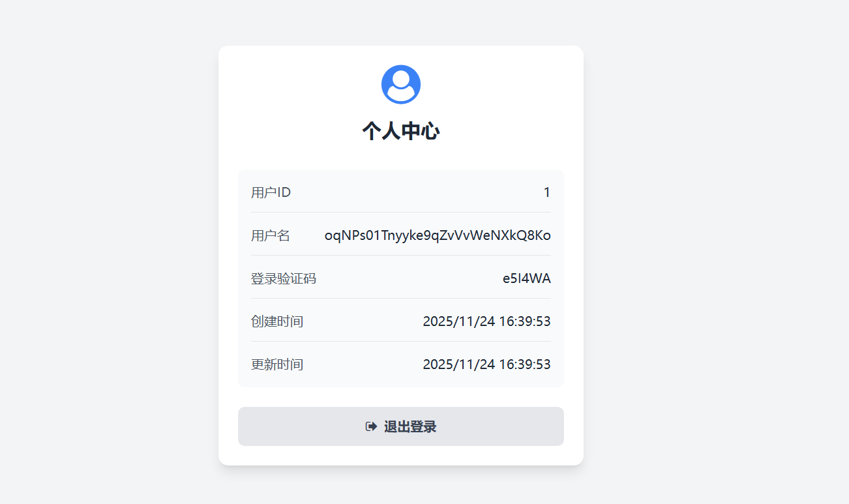Click the date in the 创建时间 row
This screenshot has height=504, width=849.
(x=459, y=321)
